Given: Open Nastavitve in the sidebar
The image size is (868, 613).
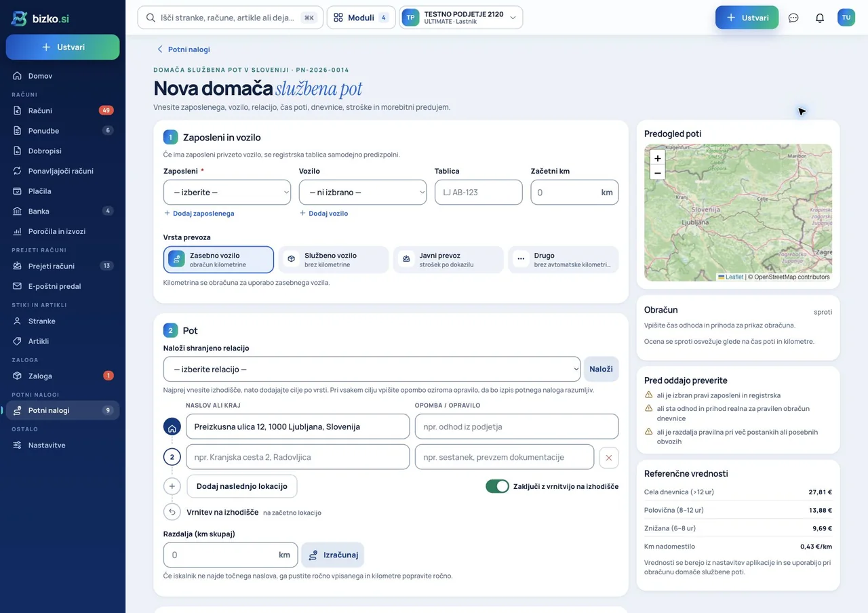Looking at the screenshot, I should (63, 445).
